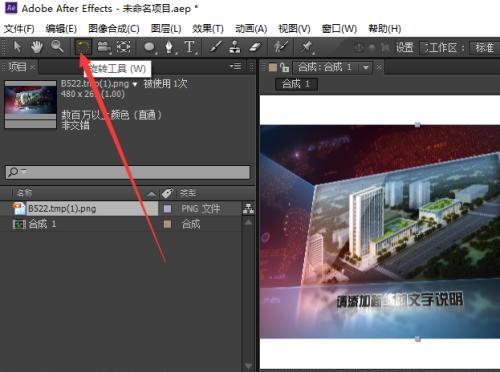Open the 动画(A) menu
500x372 pixels.
[x=251, y=29]
